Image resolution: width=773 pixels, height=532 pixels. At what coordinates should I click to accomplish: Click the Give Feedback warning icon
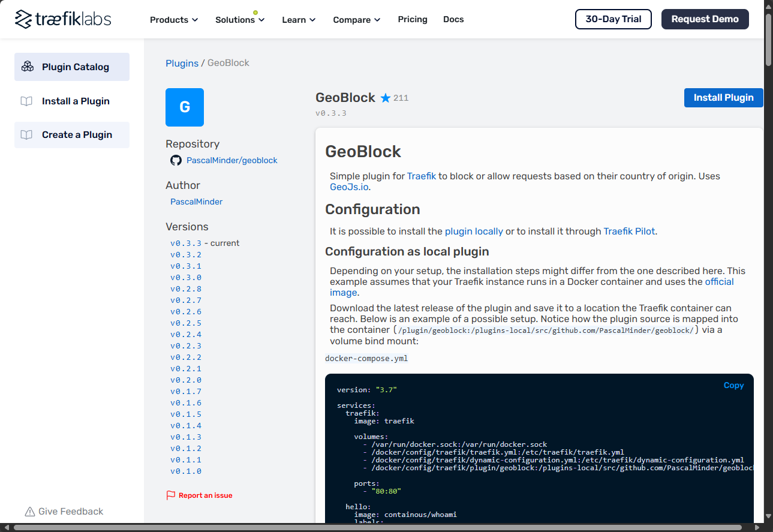click(29, 512)
